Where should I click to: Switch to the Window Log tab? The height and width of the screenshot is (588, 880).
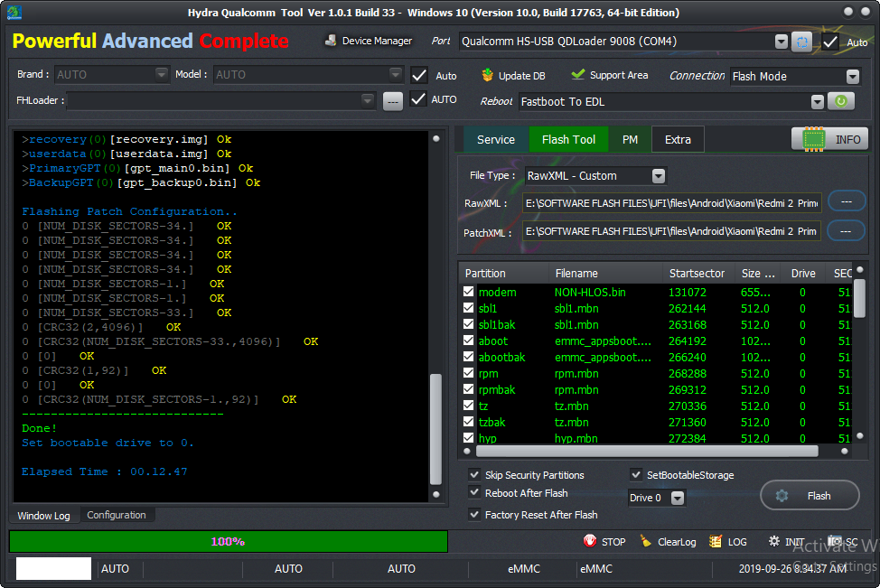(43, 516)
